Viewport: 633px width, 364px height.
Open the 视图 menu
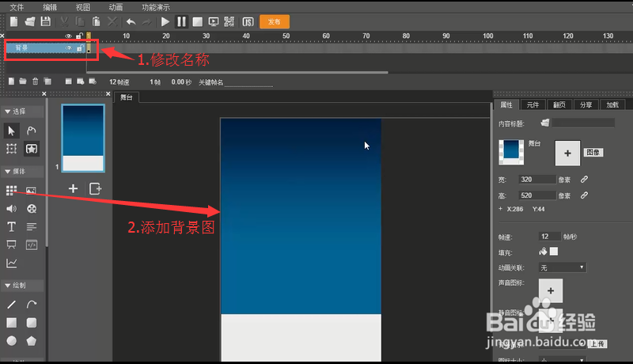click(83, 7)
